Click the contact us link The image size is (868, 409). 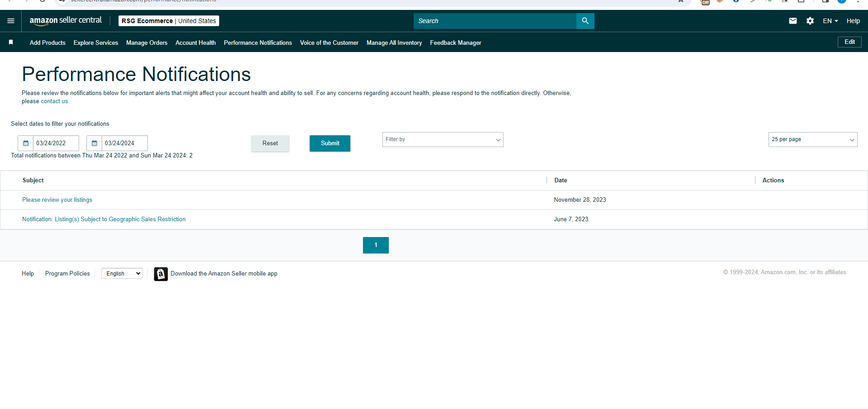coord(54,101)
